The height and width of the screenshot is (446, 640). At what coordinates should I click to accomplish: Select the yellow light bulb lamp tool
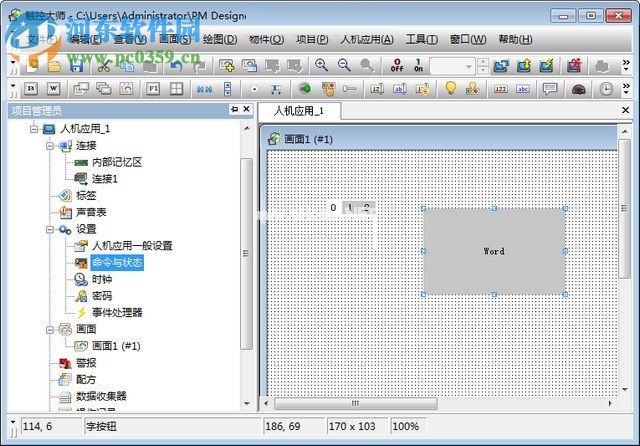450,89
